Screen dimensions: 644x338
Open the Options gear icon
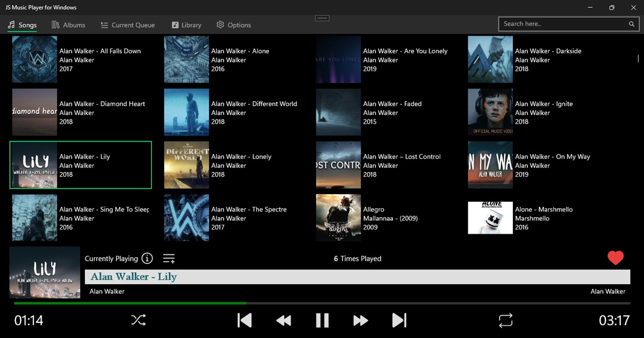click(x=220, y=24)
